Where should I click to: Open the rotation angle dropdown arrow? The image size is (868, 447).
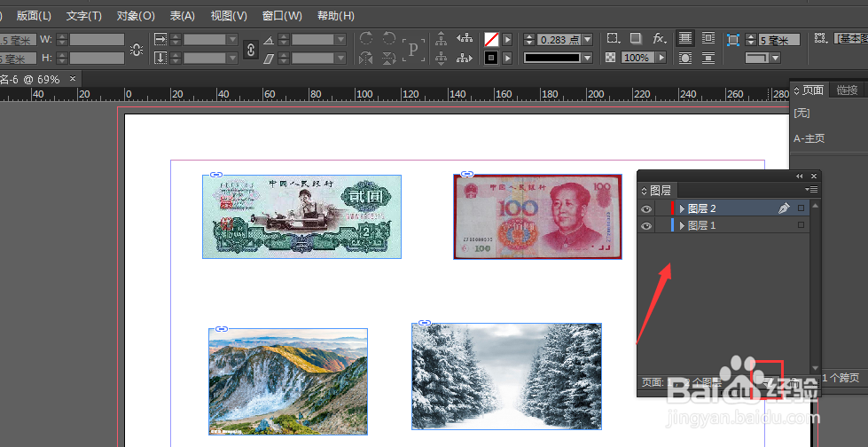click(x=340, y=40)
